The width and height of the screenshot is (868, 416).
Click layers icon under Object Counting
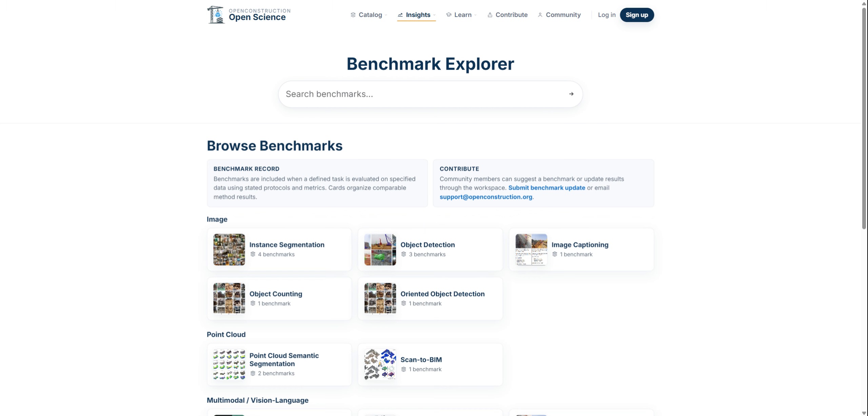coord(253,303)
